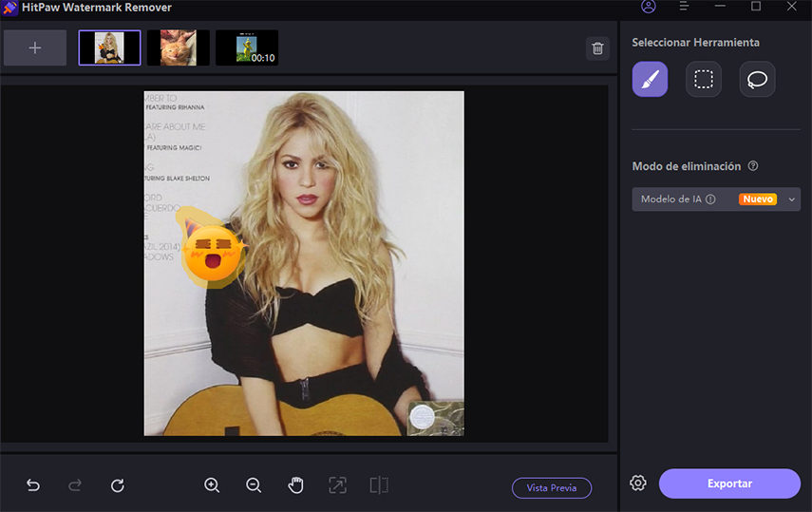Open the 00:10 video thumbnail

tap(247, 47)
